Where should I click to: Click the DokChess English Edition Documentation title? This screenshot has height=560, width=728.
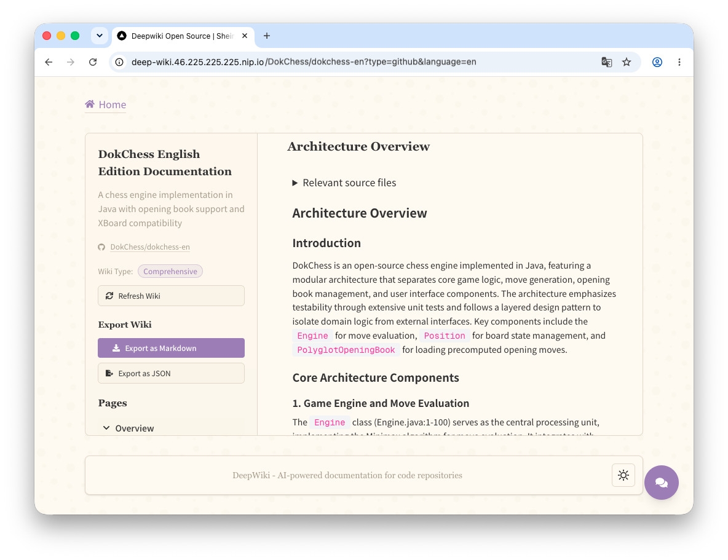(165, 162)
